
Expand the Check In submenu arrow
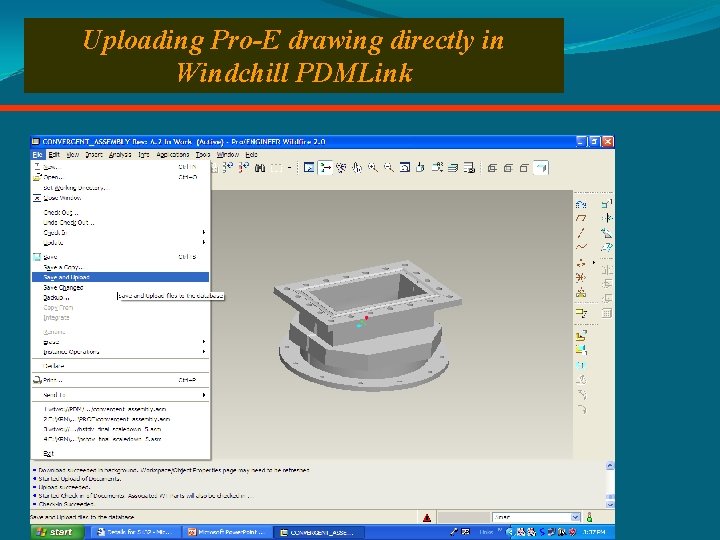coord(204,232)
